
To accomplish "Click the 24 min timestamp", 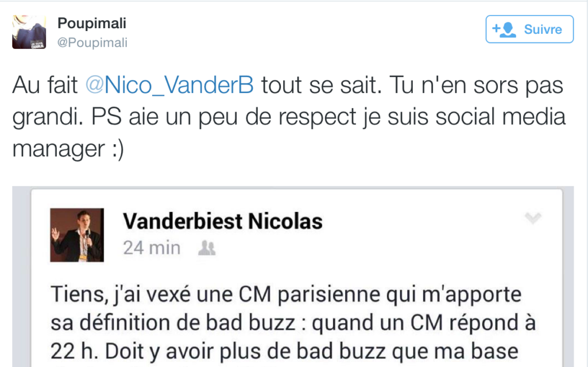I will (152, 248).
